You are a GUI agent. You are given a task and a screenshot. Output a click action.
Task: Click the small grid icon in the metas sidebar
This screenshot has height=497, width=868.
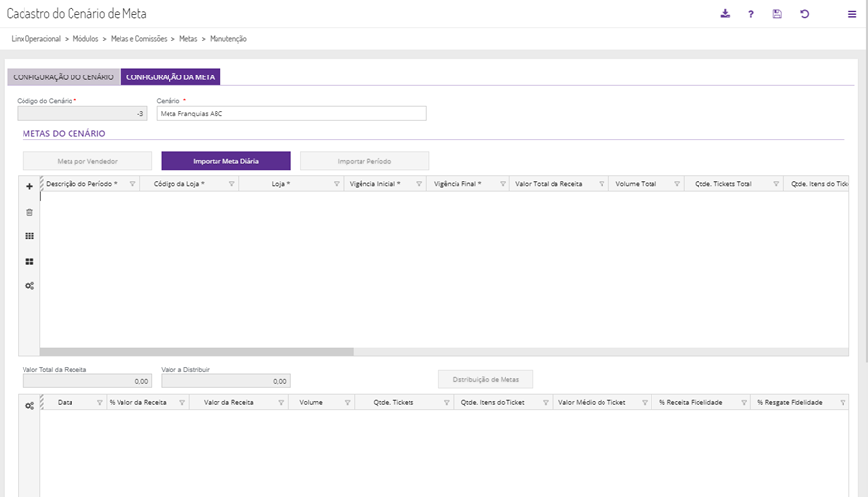tap(30, 236)
